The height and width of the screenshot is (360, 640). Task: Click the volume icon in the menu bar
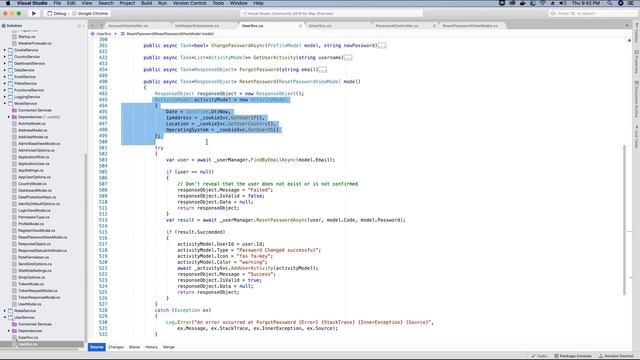coord(562,3)
